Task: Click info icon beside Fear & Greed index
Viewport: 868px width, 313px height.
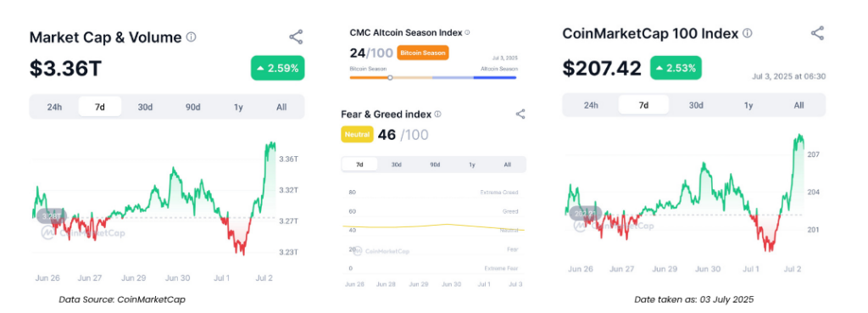Action: point(437,115)
